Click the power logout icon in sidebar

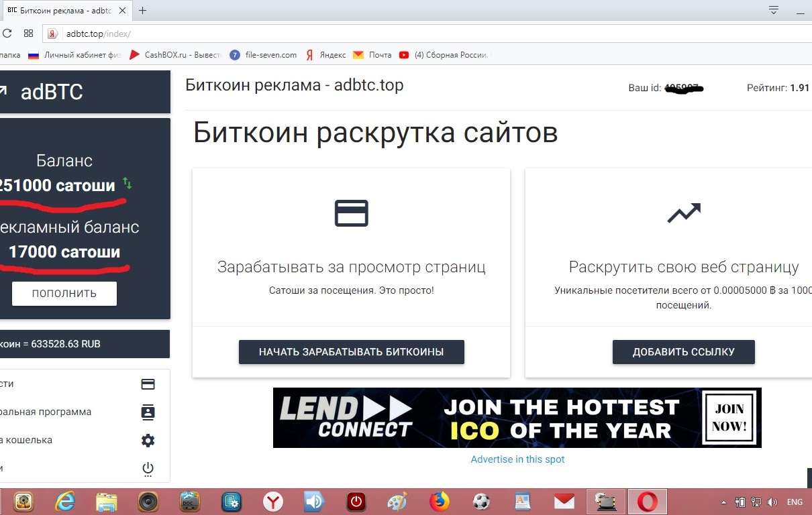[x=148, y=469]
